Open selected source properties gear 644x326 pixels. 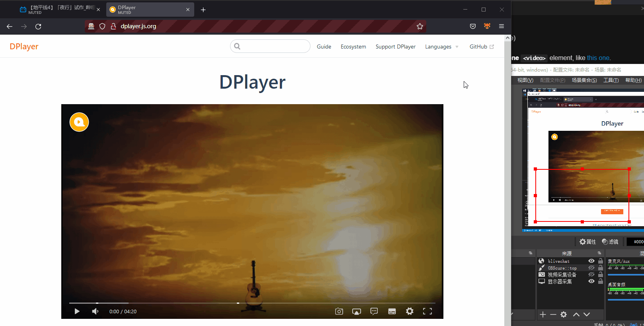click(x=564, y=314)
